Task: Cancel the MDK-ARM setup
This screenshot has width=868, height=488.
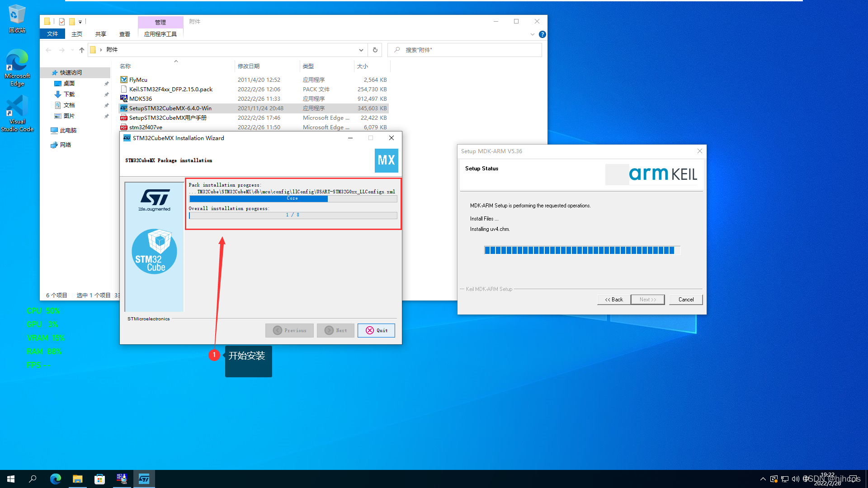Action: pyautogui.click(x=686, y=300)
